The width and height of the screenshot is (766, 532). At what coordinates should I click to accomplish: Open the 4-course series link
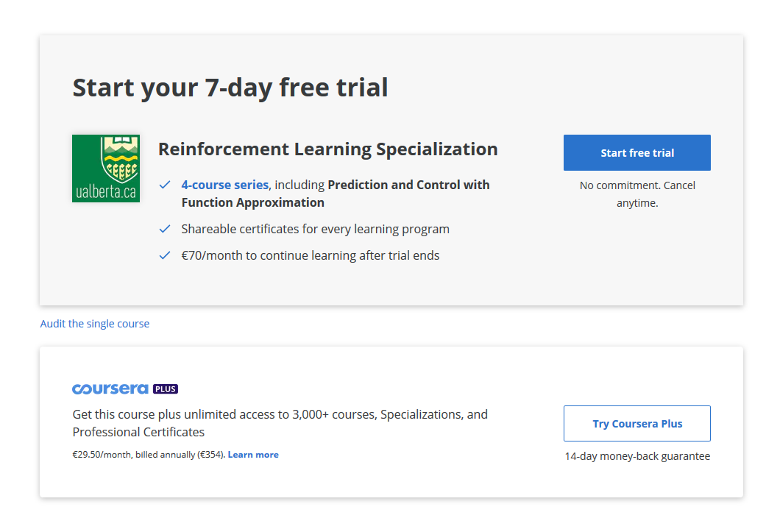point(224,185)
